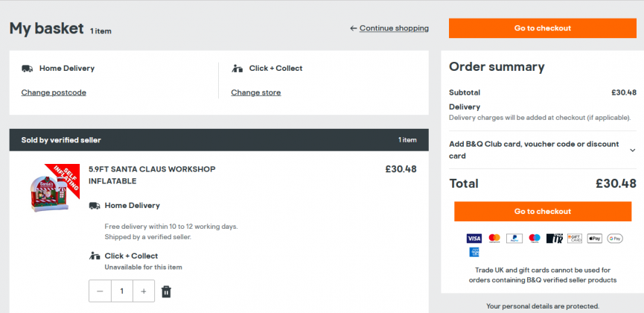The width and height of the screenshot is (644, 313).
Task: Open the Change store link
Action: click(255, 92)
